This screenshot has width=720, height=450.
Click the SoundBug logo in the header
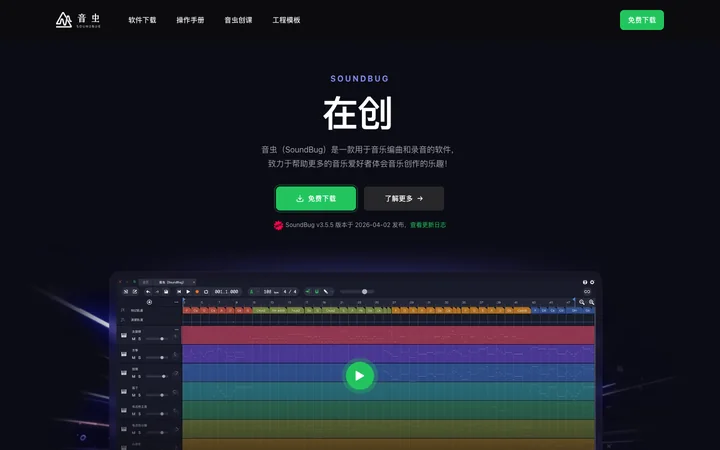[x=78, y=20]
